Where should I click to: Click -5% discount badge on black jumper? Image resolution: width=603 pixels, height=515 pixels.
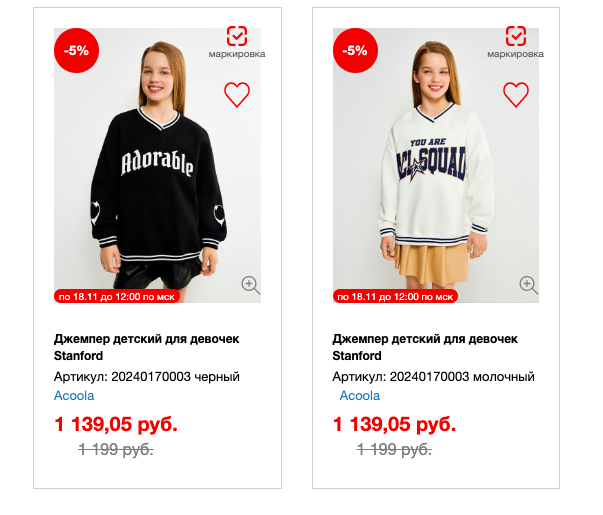point(76,50)
